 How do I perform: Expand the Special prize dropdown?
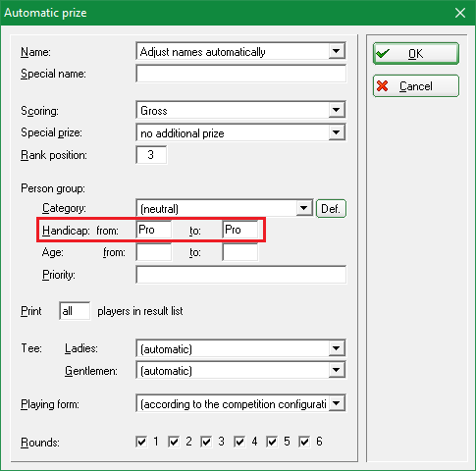click(x=336, y=132)
